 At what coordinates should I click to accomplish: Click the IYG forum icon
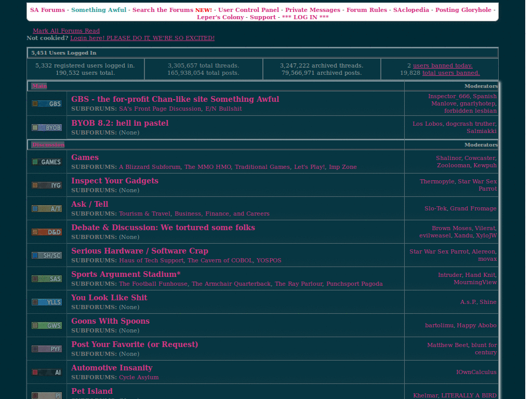[47, 185]
